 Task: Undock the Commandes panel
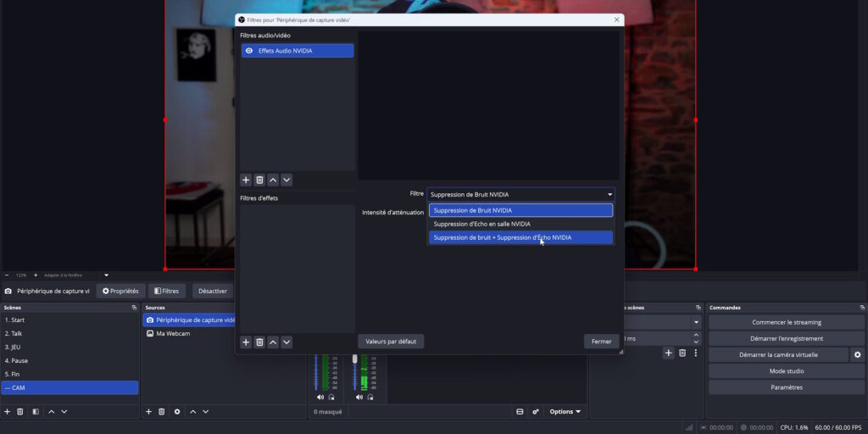pos(862,308)
